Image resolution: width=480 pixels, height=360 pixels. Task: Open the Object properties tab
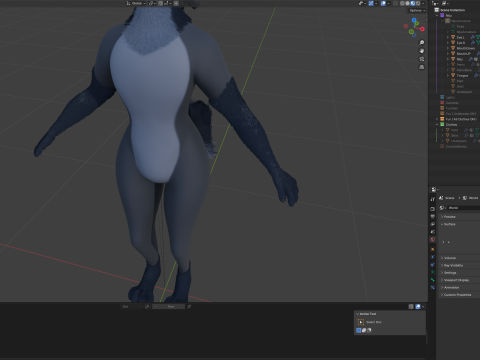433,249
